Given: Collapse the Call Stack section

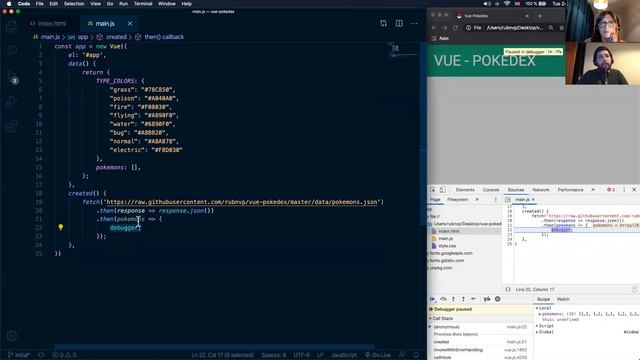Looking at the screenshot, I should 430,318.
